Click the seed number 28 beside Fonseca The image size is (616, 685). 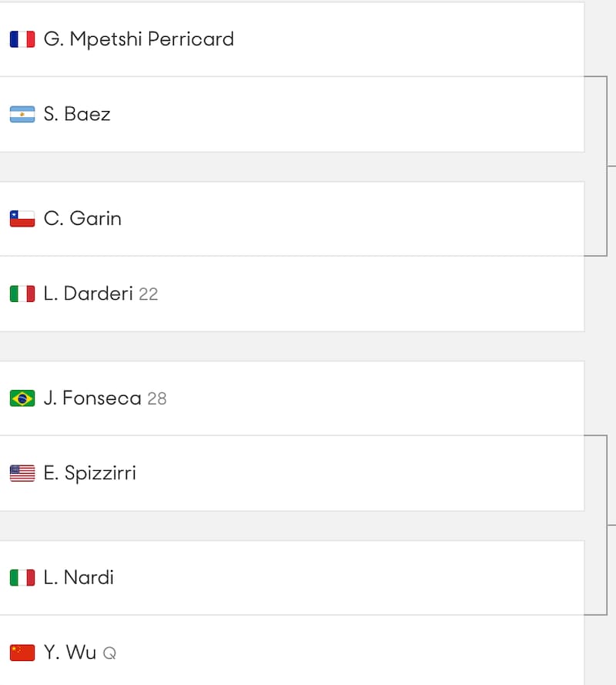(156, 398)
